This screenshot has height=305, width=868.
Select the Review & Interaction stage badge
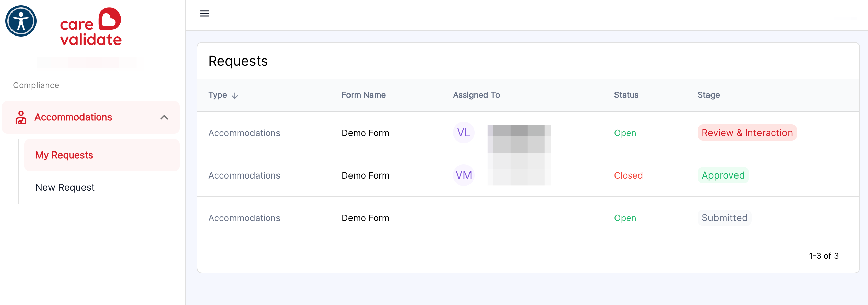click(x=747, y=133)
